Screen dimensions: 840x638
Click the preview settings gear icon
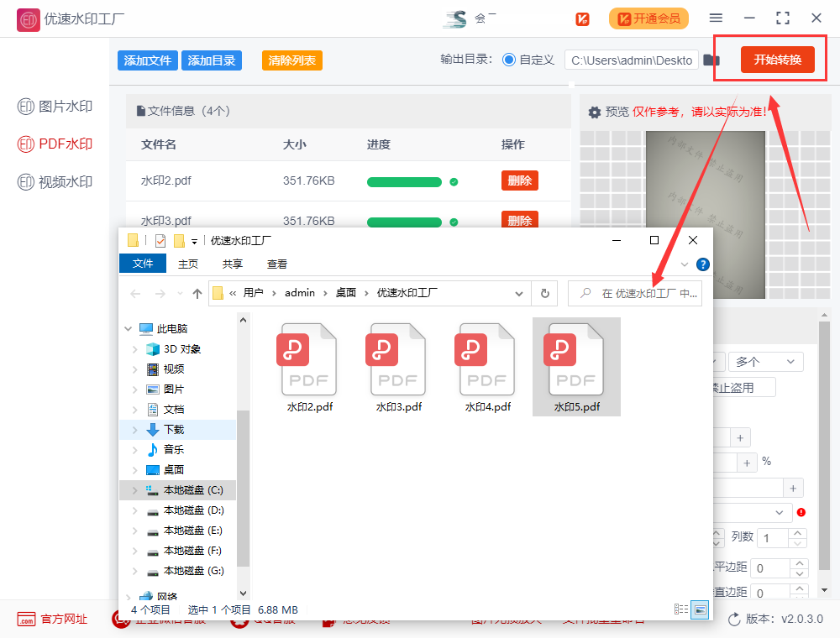point(594,112)
